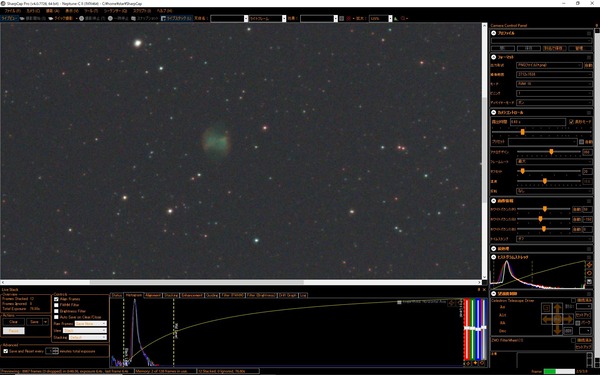The image size is (600, 375).
Task: Click the 管理 button in the profile section
Action: click(x=579, y=48)
